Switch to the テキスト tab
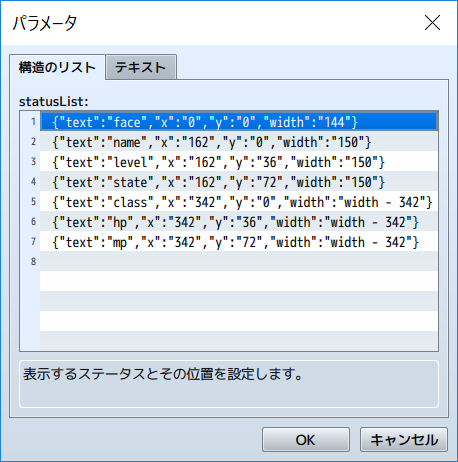This screenshot has height=462, width=458. (141, 67)
